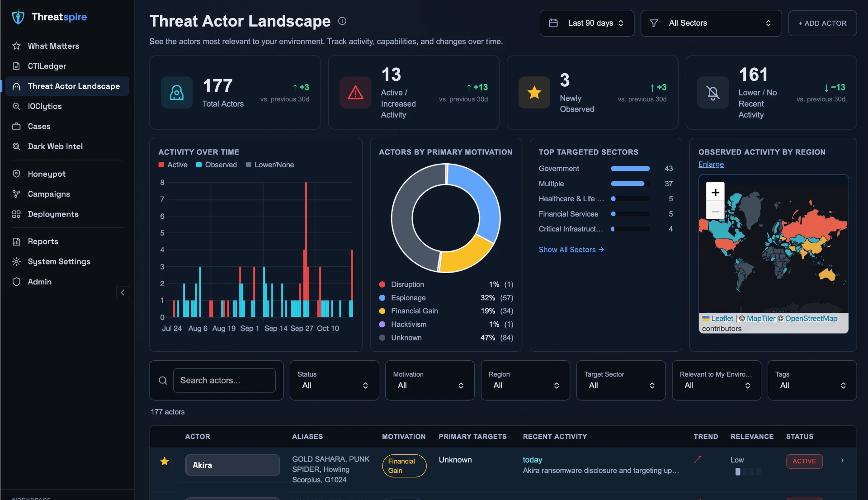Click the IOClytics magnifier icon
The height and width of the screenshot is (500, 868).
[x=16, y=106]
